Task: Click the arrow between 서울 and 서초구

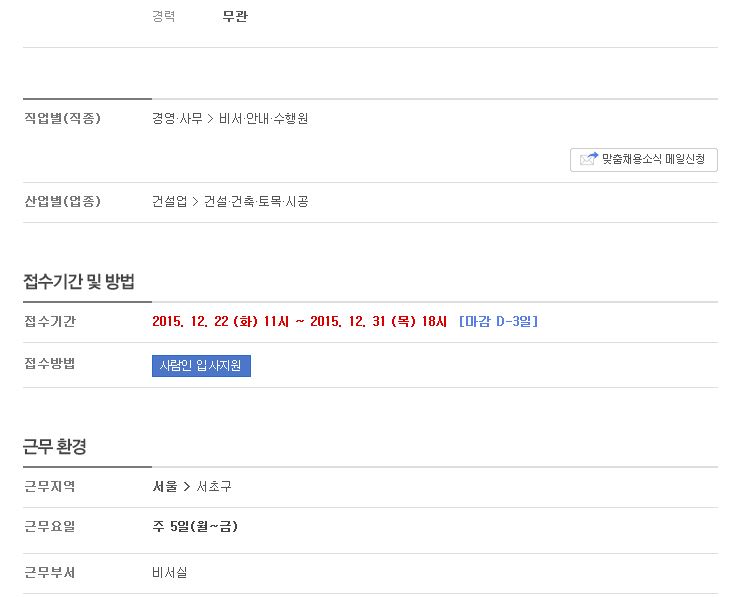Action: coord(187,487)
